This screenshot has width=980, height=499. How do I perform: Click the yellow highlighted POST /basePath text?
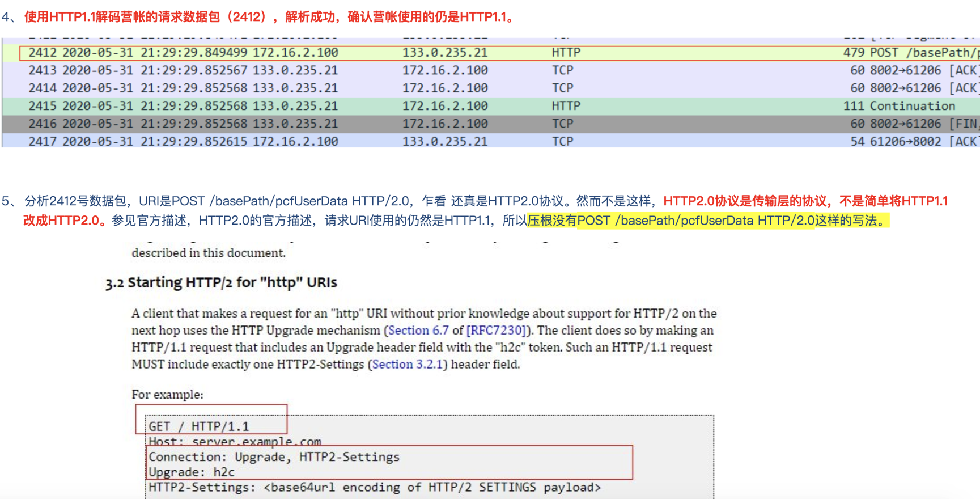pyautogui.click(x=707, y=221)
